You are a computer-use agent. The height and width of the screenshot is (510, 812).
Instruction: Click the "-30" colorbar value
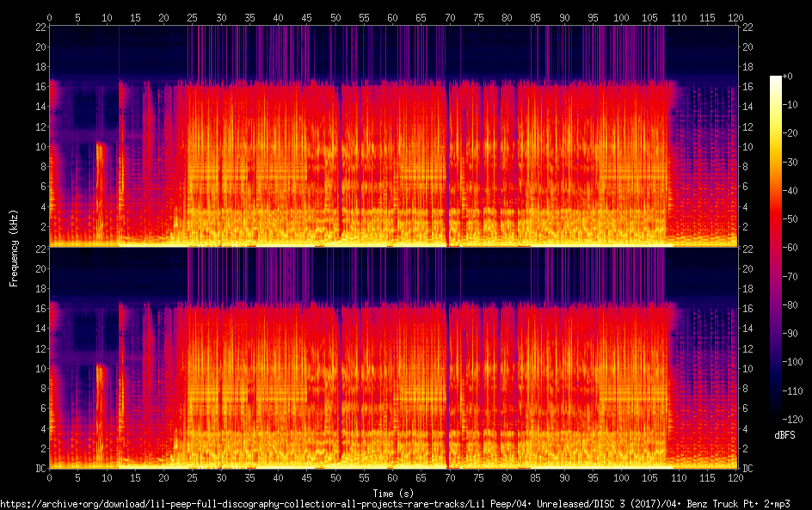click(790, 162)
